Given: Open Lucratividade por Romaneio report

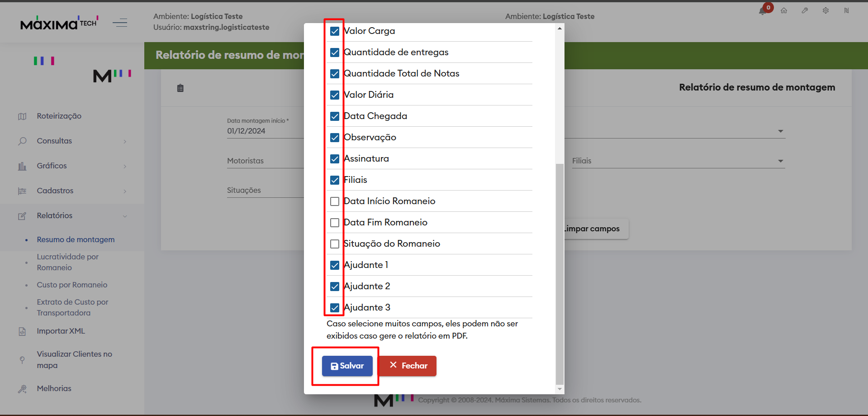Looking at the screenshot, I should (x=67, y=262).
